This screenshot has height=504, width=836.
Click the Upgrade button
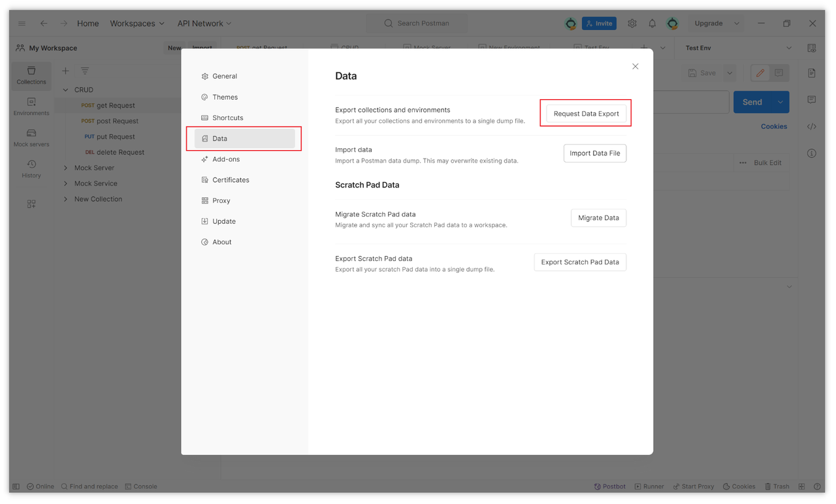[709, 24]
